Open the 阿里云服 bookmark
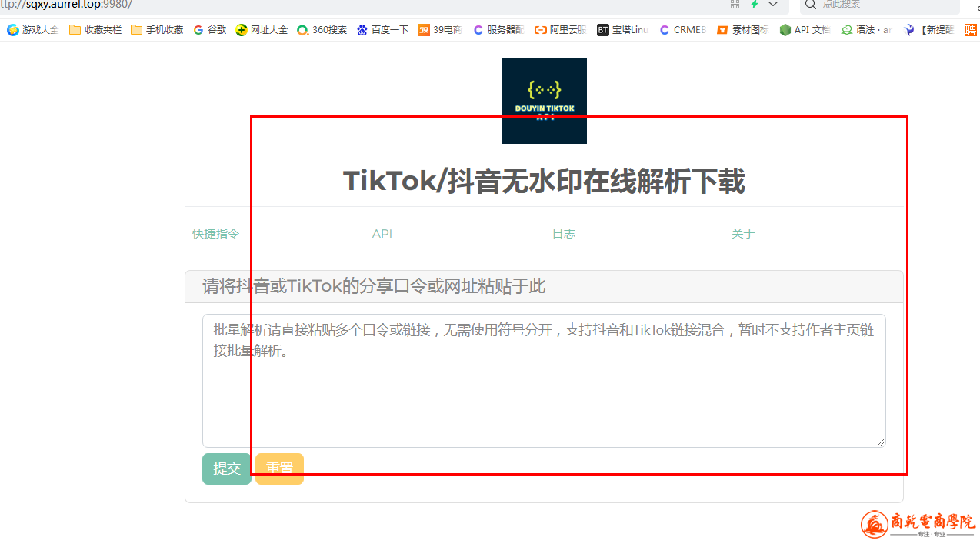Image resolution: width=980 pixels, height=544 pixels. click(x=560, y=30)
